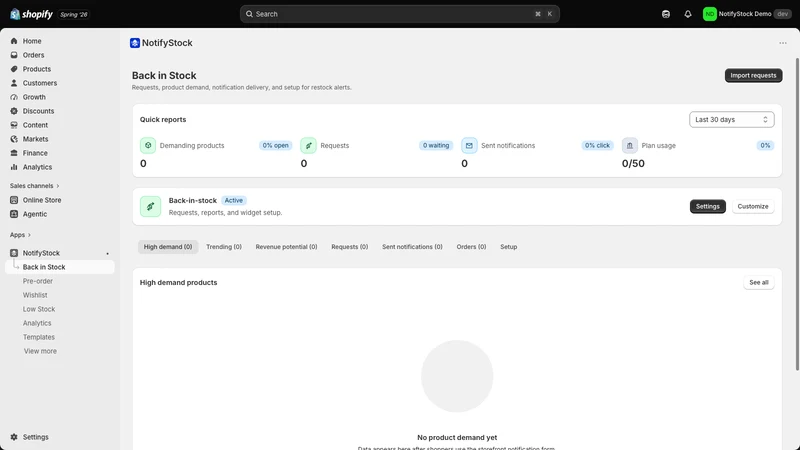Click the 0 waiting badge
Viewport: 800px width, 450px height.
(x=436, y=145)
